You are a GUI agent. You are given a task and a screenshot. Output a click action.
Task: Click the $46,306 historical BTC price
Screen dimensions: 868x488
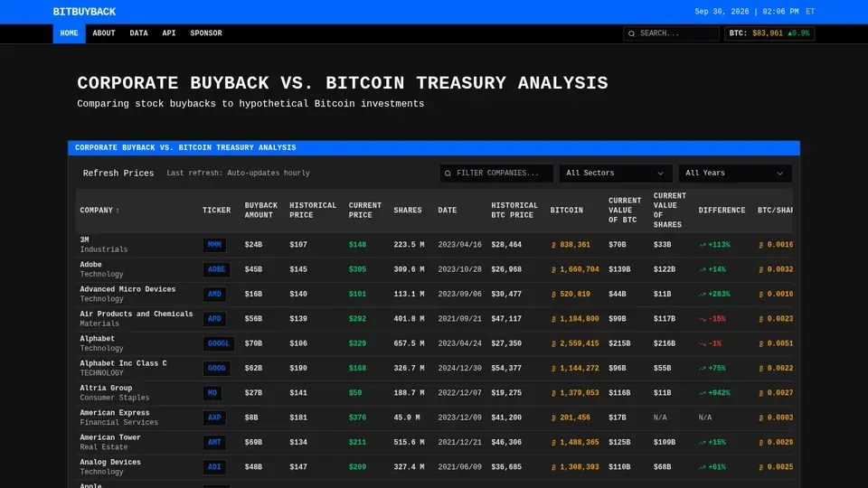[506, 443]
